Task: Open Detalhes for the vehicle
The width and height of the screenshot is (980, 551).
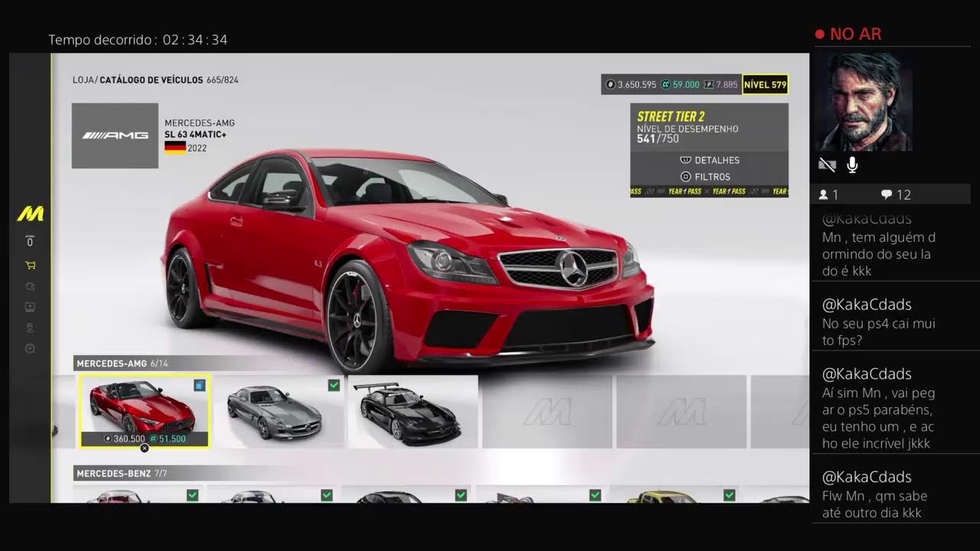Action: [709, 160]
